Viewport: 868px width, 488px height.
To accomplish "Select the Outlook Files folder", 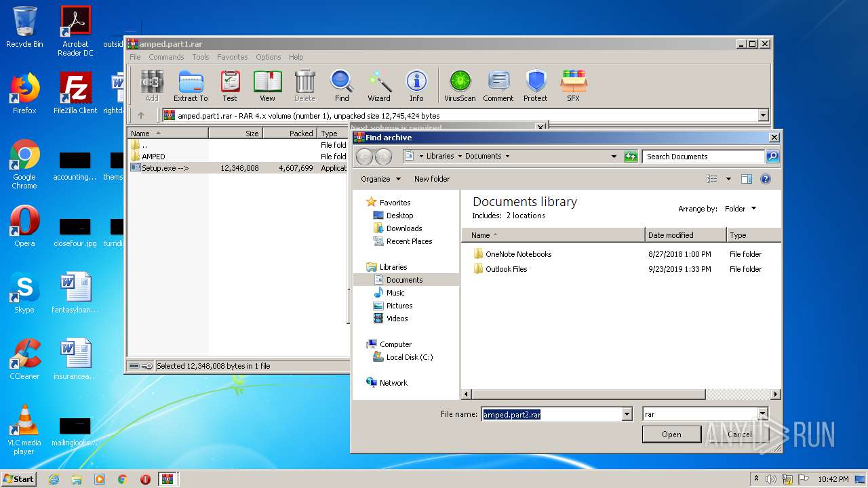I will point(506,269).
